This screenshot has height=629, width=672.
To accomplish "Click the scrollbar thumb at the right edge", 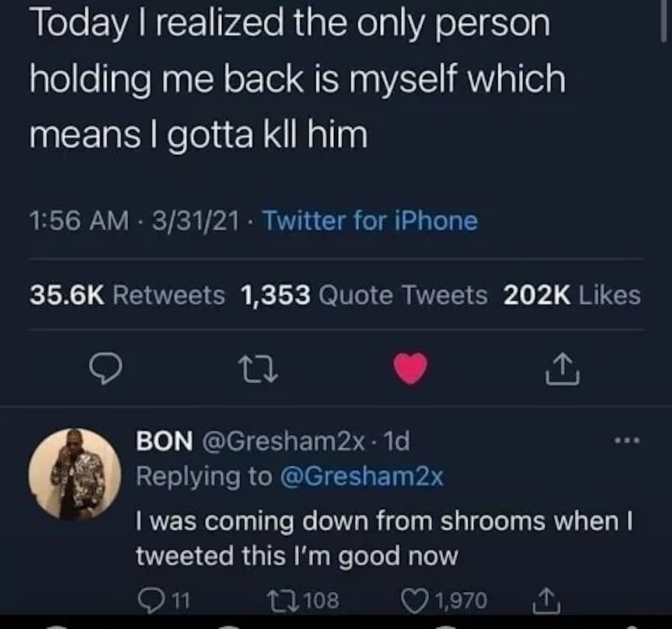I will [x=663, y=20].
